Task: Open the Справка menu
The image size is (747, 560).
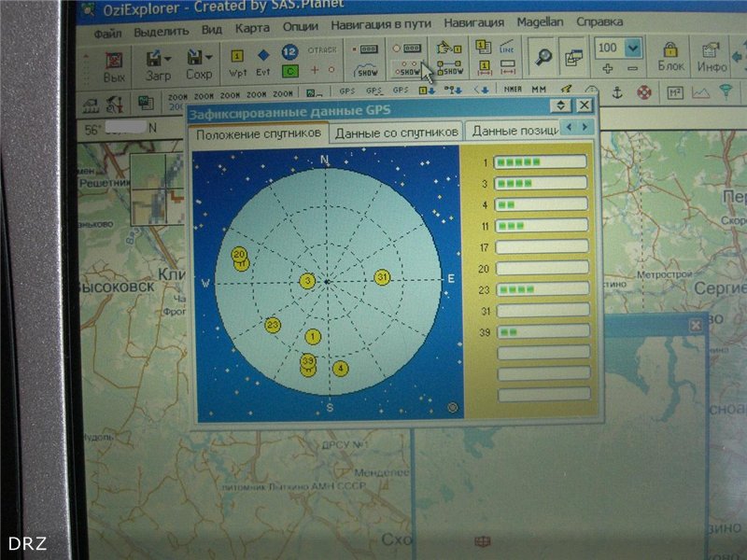Action: pos(599,21)
